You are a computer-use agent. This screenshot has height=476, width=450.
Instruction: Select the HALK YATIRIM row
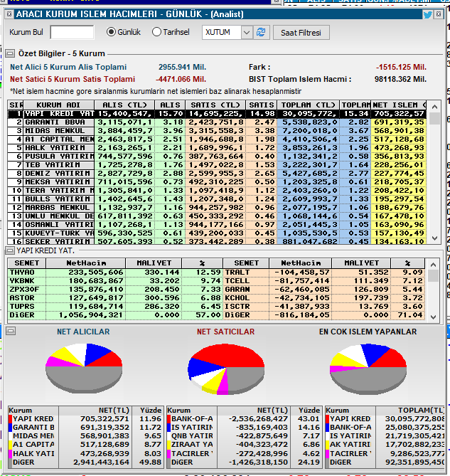(217, 147)
